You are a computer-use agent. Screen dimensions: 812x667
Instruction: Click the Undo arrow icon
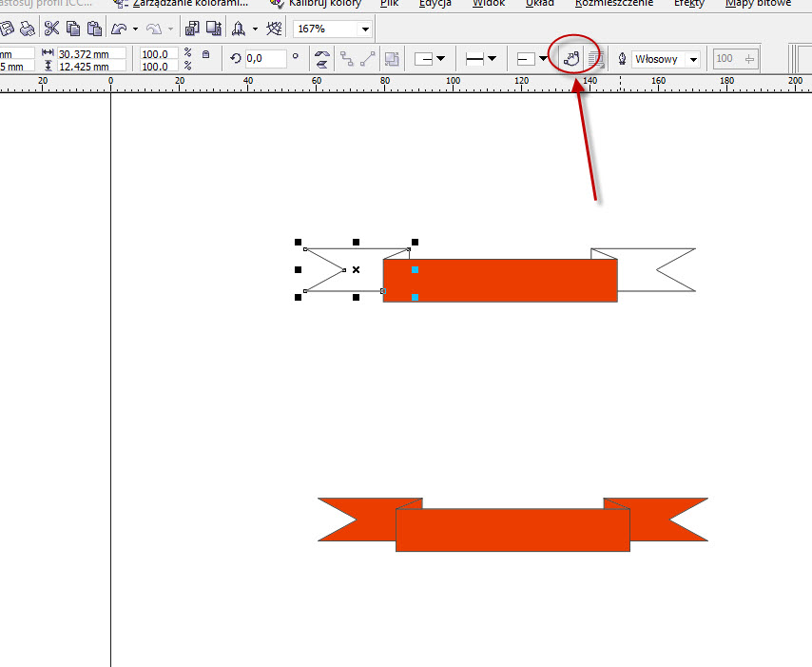pyautogui.click(x=119, y=29)
